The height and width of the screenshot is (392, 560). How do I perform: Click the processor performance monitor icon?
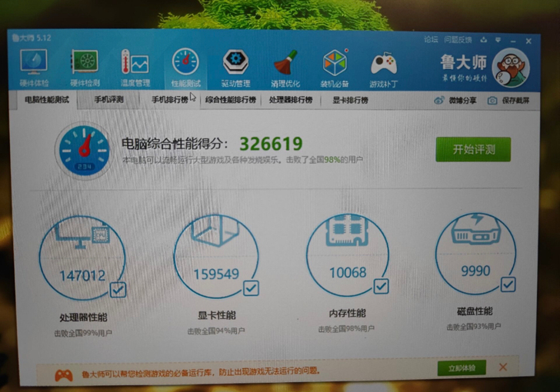82,234
